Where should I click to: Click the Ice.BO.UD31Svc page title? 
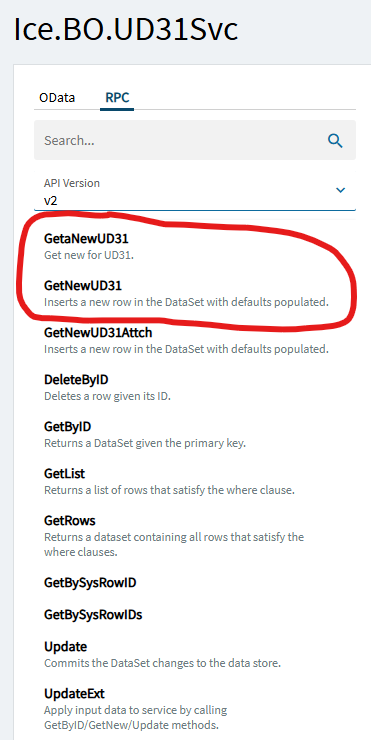126,29
